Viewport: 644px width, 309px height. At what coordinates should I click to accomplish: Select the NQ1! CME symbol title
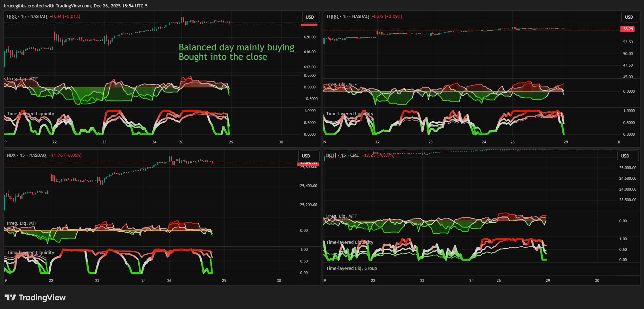pos(342,155)
